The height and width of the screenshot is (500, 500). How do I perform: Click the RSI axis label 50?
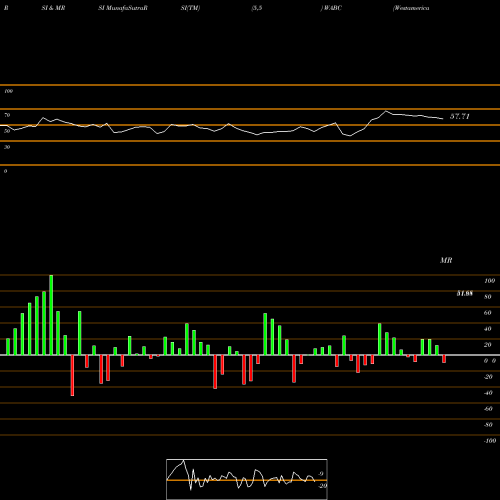click(7, 131)
